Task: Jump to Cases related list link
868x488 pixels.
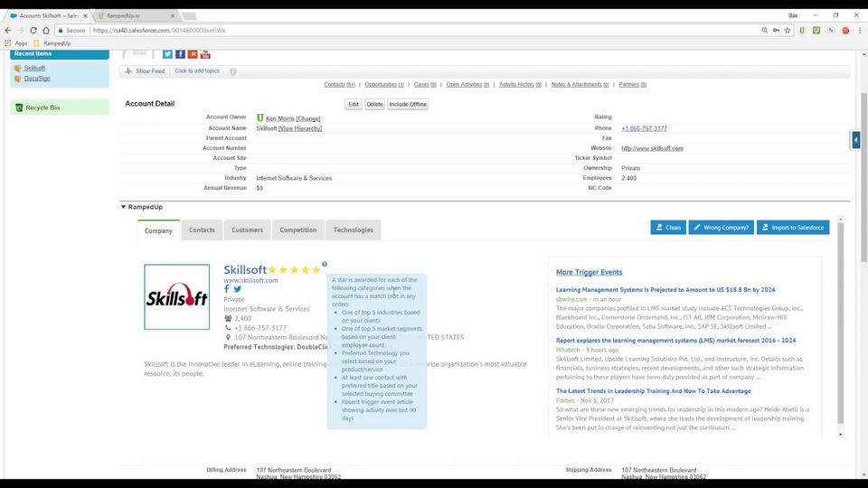Action: coord(425,85)
